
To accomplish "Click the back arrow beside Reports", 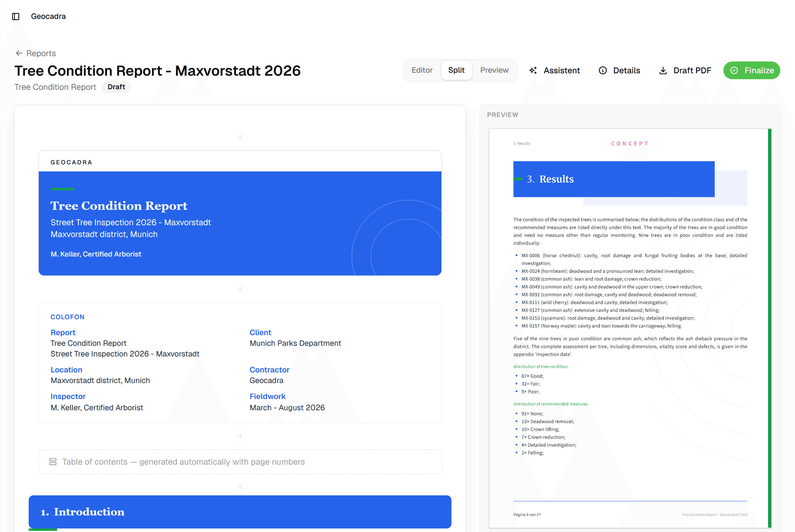I will (x=19, y=53).
